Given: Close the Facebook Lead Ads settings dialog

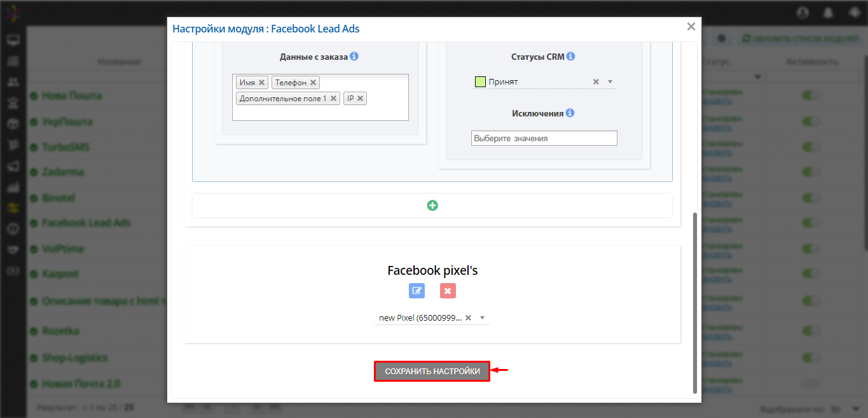Looking at the screenshot, I should point(691,27).
